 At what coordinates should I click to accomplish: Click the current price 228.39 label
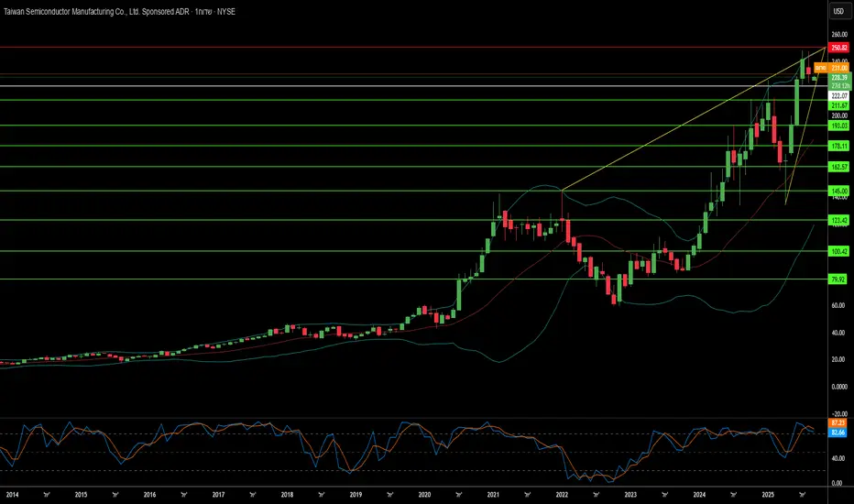pyautogui.click(x=838, y=79)
